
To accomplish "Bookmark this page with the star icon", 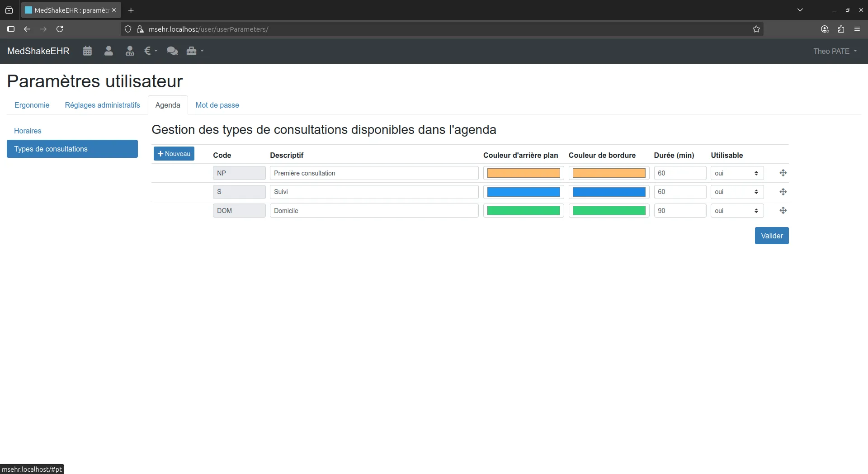I will coord(756,29).
